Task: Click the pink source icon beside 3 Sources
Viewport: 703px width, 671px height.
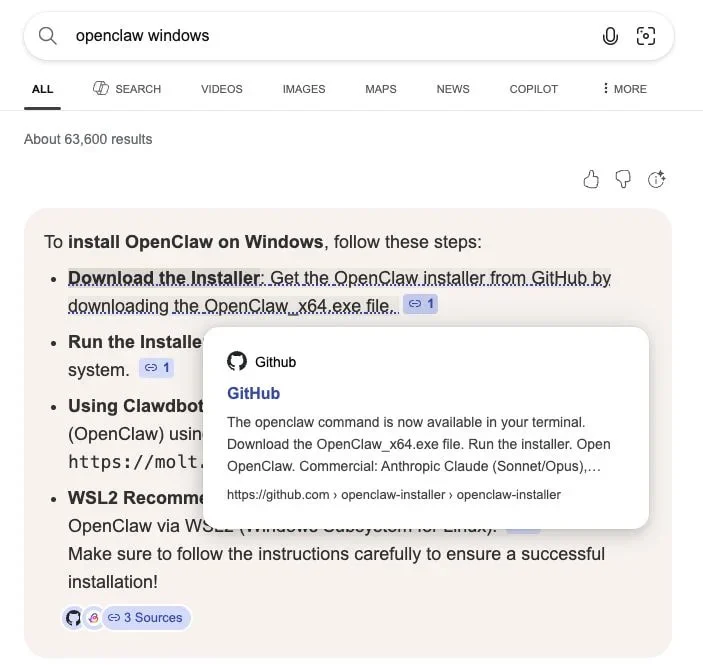Action: point(92,618)
